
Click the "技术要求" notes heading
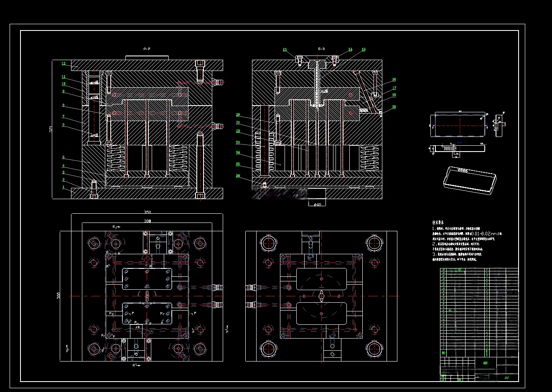tap(438, 223)
